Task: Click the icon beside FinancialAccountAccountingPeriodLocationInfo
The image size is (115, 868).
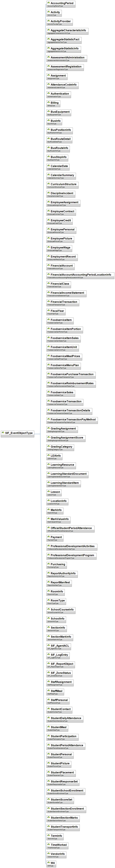Action: (x=49, y=274)
